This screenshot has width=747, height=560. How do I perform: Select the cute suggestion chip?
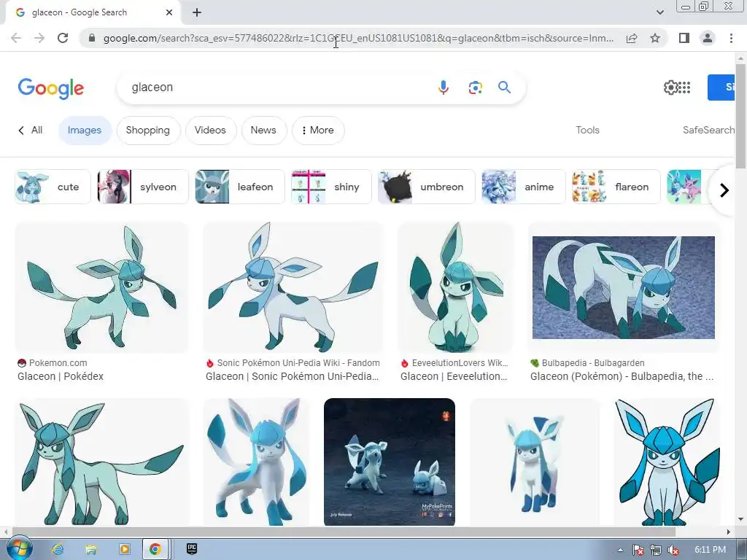(x=53, y=187)
